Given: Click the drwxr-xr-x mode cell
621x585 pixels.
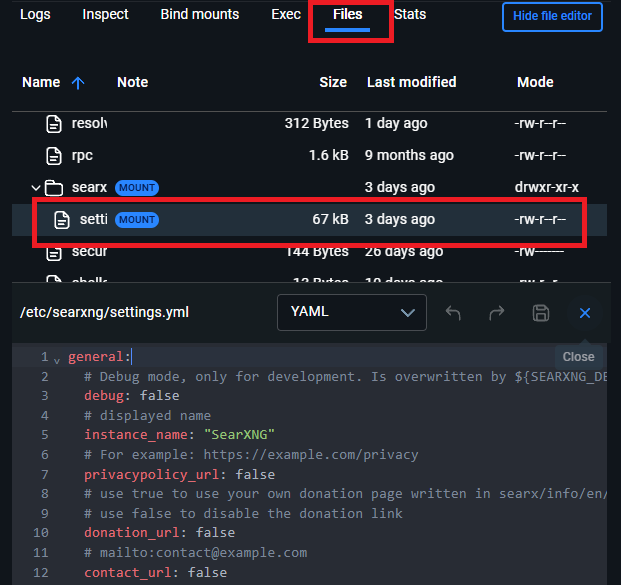Looking at the screenshot, I should click(547, 187).
